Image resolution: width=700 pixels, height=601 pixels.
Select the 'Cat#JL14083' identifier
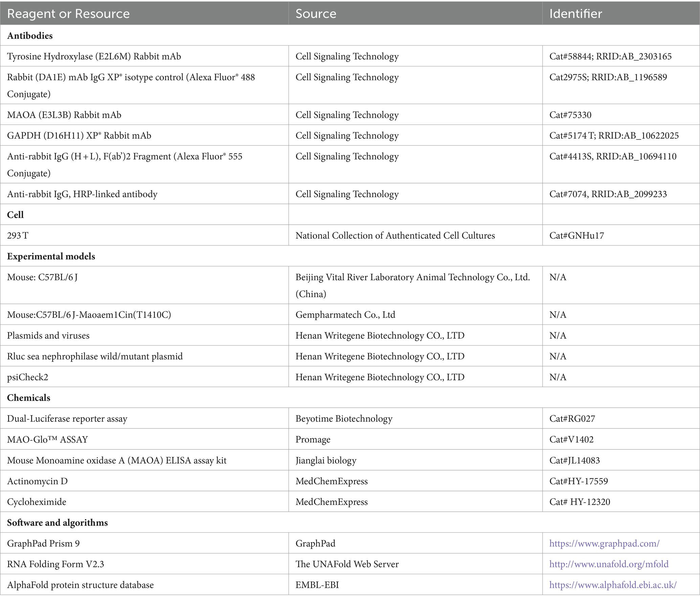574,460
